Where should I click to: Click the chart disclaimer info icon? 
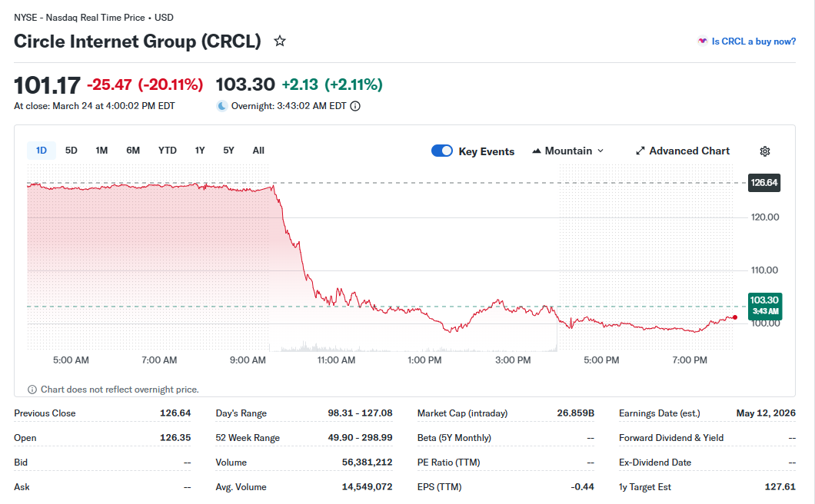(32, 390)
